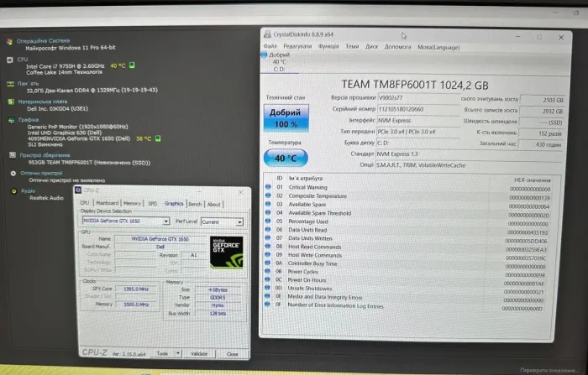
Task: Click the CPU icon in Speccy summary
Action: 9,60
